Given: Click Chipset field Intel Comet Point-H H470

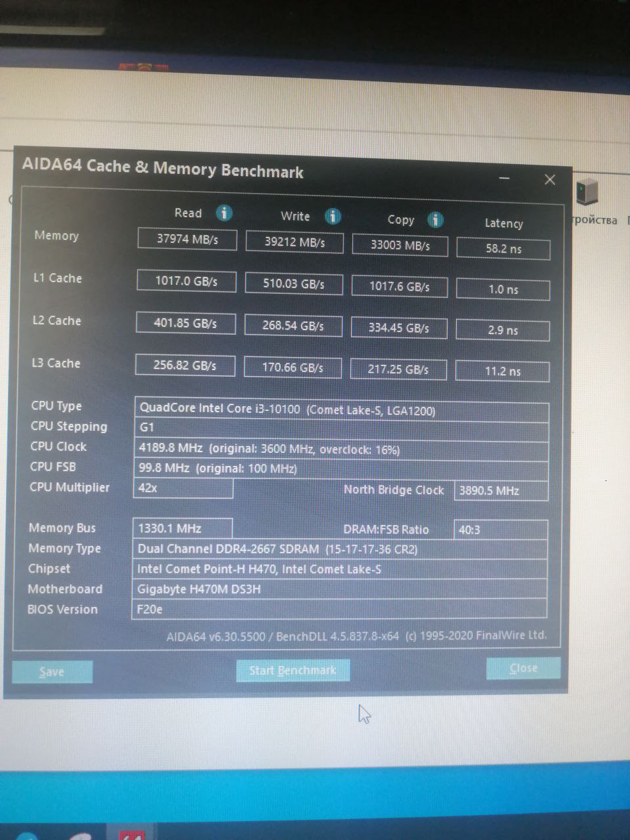Looking at the screenshot, I should pyautogui.click(x=340, y=569).
